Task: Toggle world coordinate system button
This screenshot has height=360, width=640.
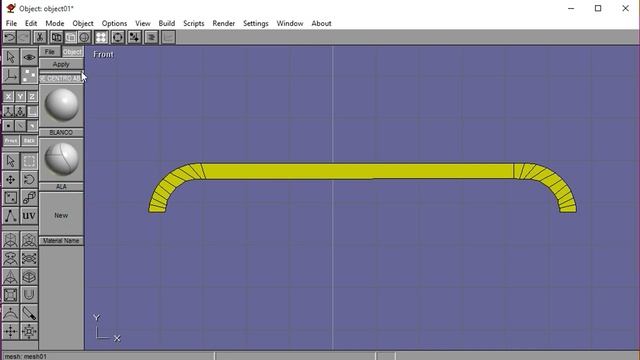Action: click(x=8, y=111)
